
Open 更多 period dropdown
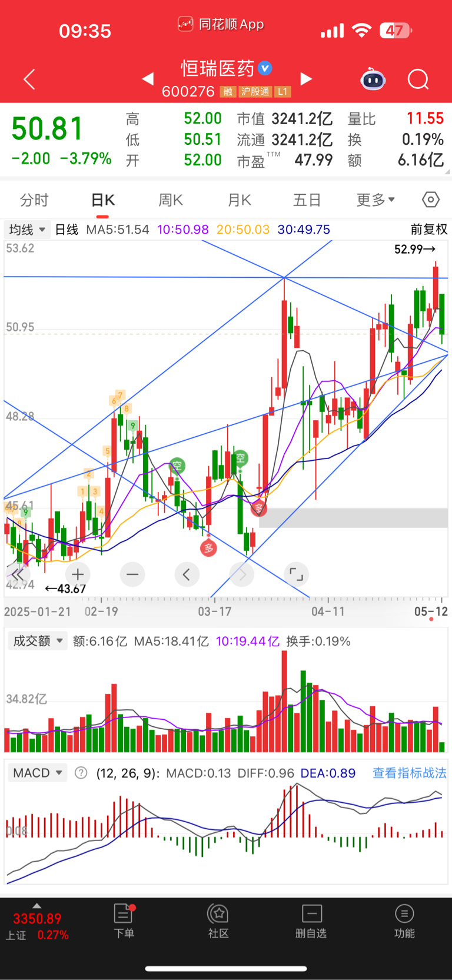375,200
